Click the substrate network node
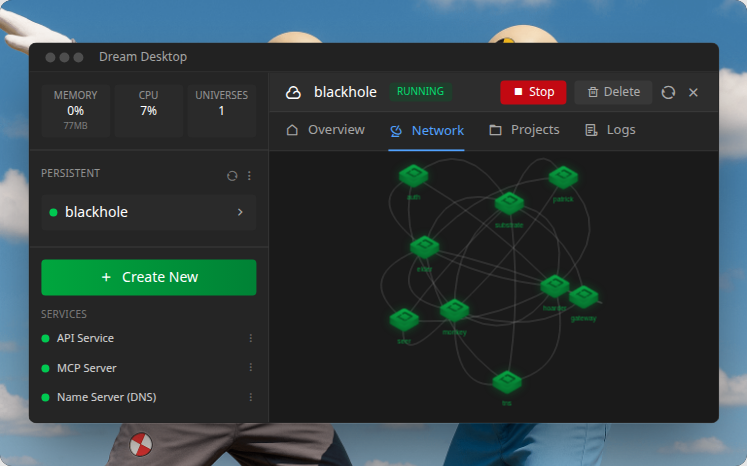Screen dimensions: 747x466 coord(509,203)
